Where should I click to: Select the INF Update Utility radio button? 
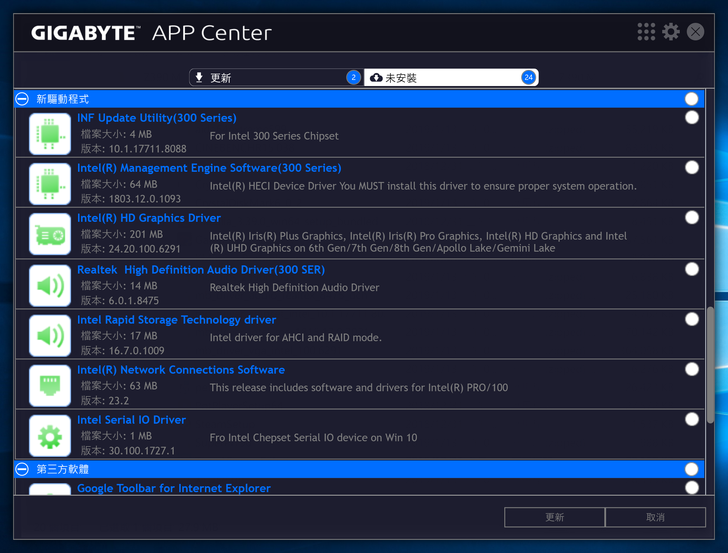(692, 118)
